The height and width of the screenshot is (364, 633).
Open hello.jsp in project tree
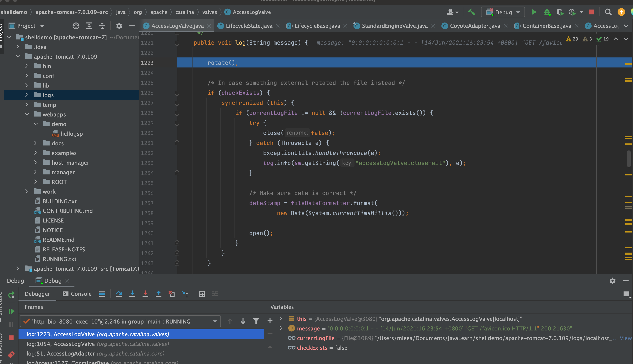pyautogui.click(x=72, y=133)
